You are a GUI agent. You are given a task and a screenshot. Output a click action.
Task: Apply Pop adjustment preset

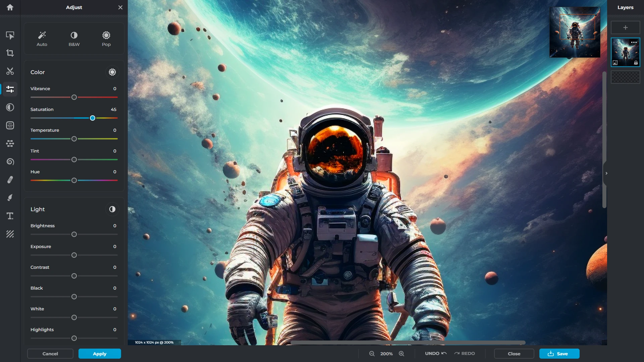click(x=106, y=39)
